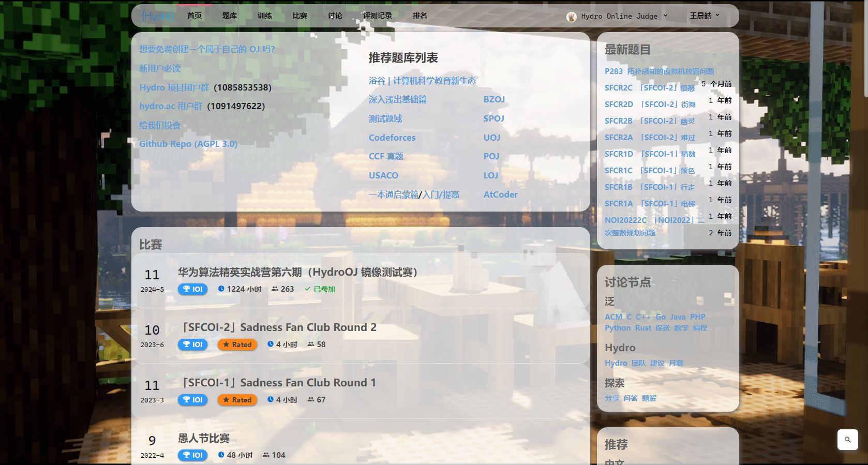Image resolution: width=868 pixels, height=465 pixels.
Task: Open the 评测记录 tab
Action: pos(378,16)
